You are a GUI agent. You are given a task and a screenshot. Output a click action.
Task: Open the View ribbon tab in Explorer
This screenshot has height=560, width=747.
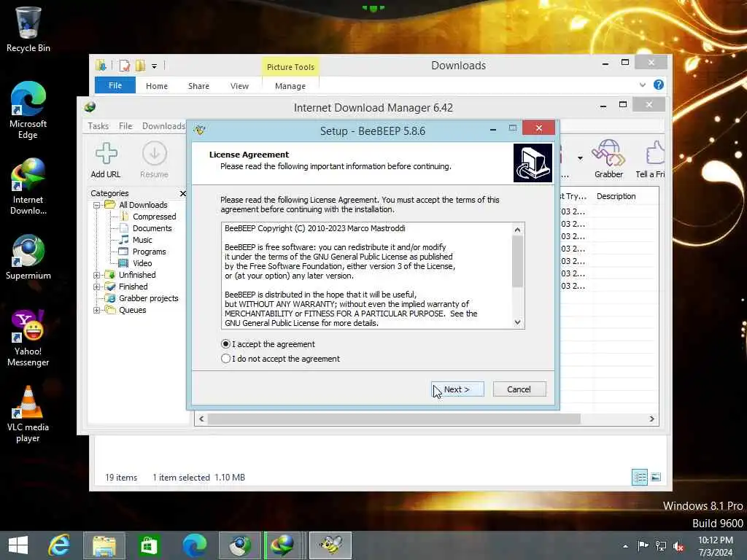[x=239, y=86]
